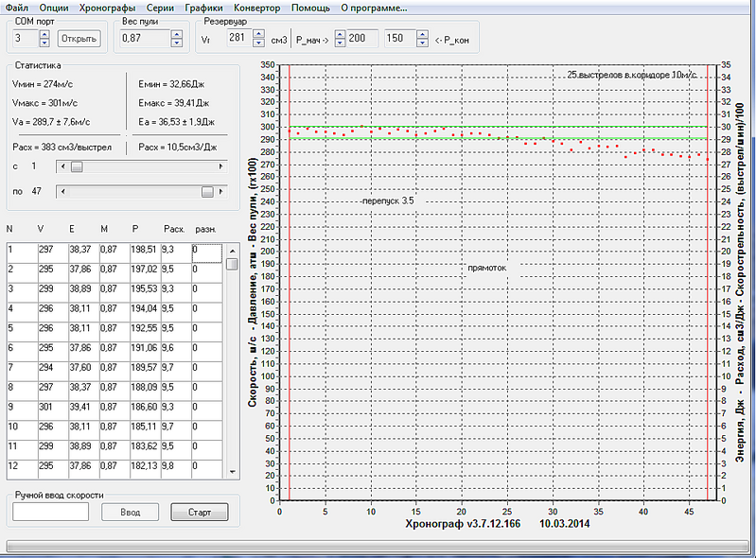The image size is (756, 558).
Task: Click the P_кон 150 field
Action: point(400,39)
